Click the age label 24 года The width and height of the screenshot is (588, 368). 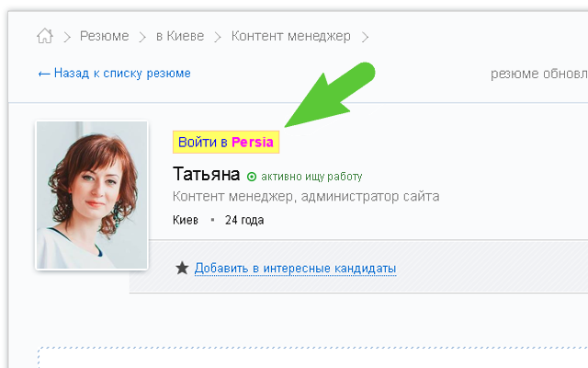(244, 220)
